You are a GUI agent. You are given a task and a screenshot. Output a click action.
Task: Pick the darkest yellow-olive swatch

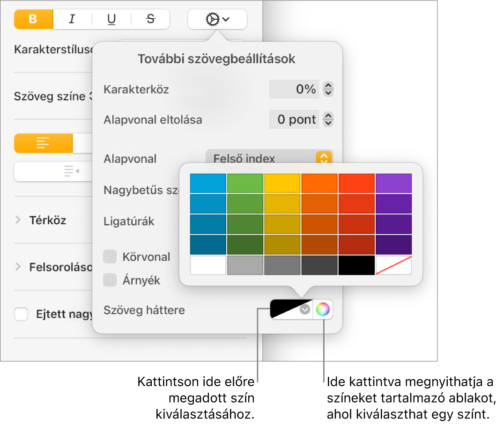(282, 245)
